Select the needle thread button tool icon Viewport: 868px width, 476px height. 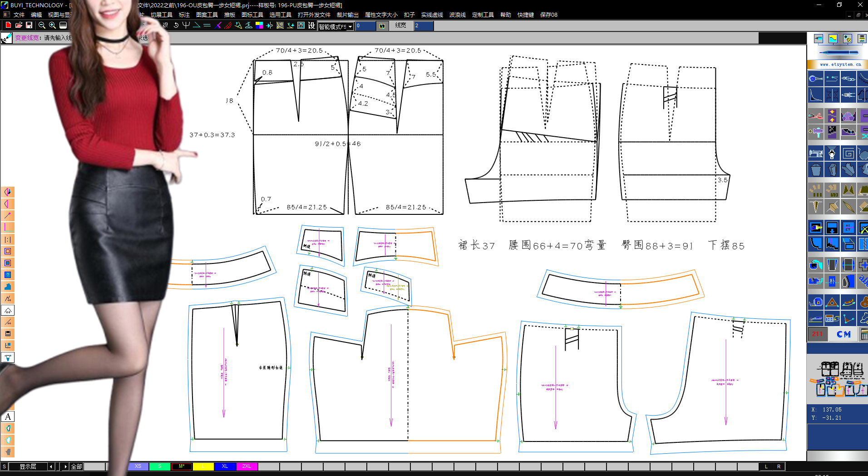[x=816, y=79]
